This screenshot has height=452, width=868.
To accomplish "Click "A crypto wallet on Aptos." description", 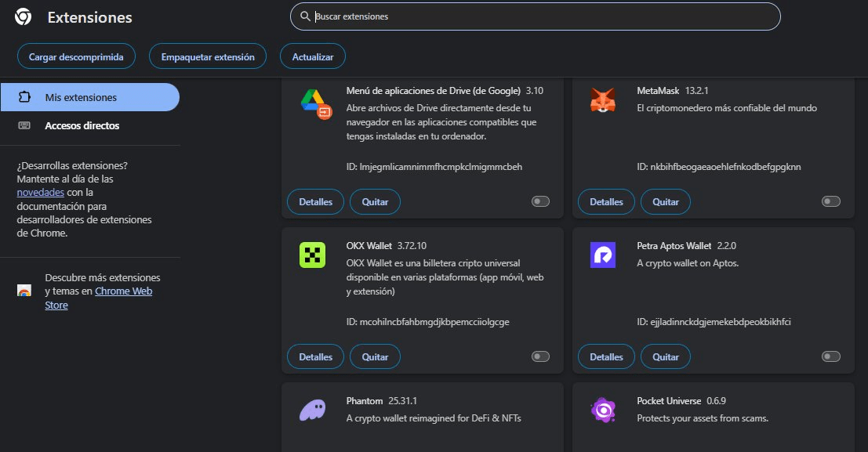I will (x=688, y=263).
